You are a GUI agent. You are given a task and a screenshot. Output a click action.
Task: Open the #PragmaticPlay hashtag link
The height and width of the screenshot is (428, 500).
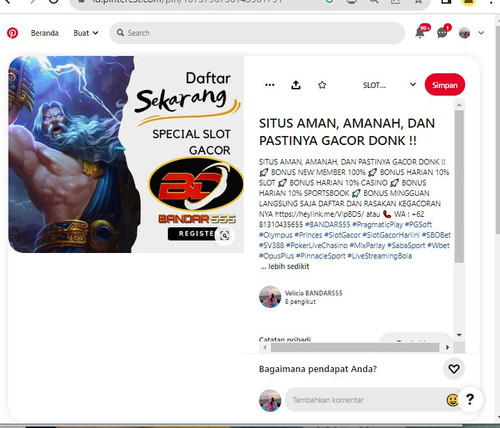[377, 224]
